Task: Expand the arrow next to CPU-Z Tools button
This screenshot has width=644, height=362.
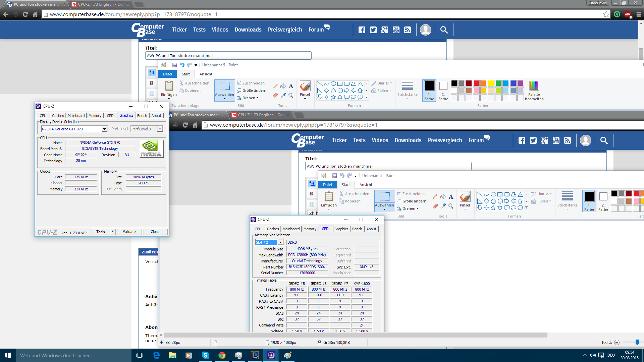Action: (113, 232)
